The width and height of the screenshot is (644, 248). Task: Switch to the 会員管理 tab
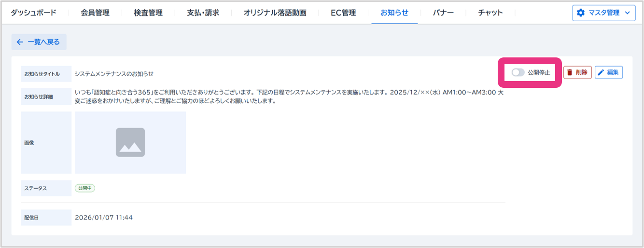click(95, 13)
